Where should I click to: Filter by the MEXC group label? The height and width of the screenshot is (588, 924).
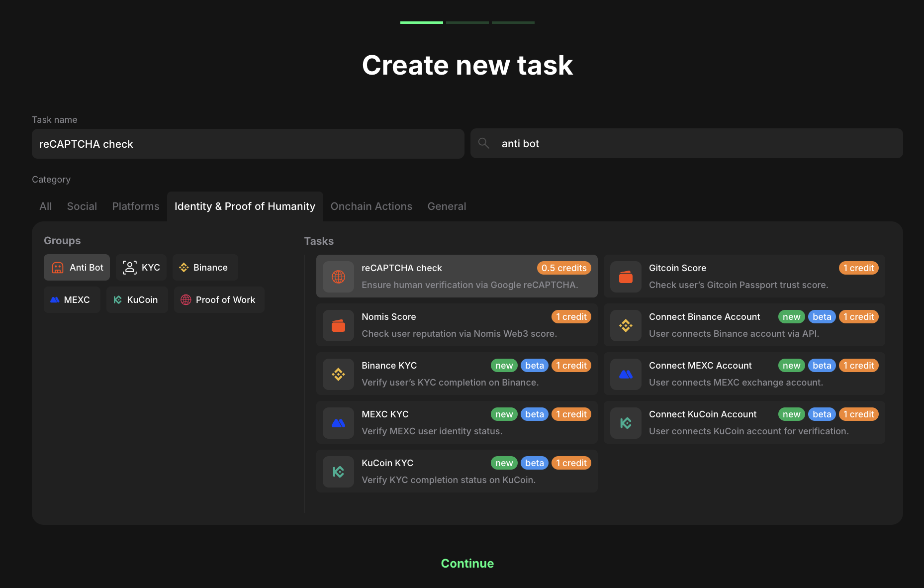point(77,300)
